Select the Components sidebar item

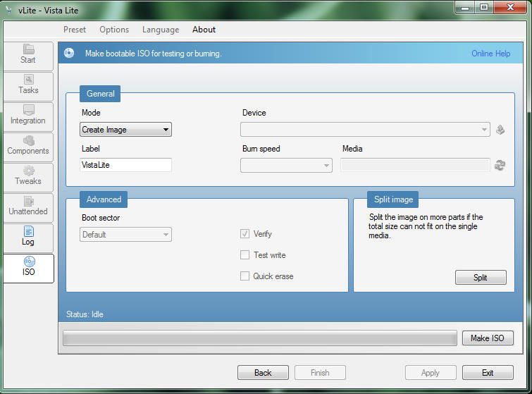[28, 146]
